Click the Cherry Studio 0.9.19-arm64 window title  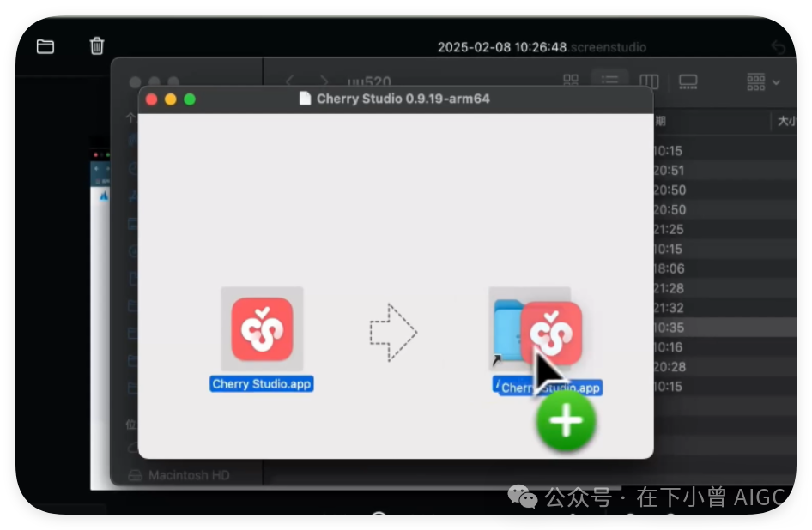403,99
